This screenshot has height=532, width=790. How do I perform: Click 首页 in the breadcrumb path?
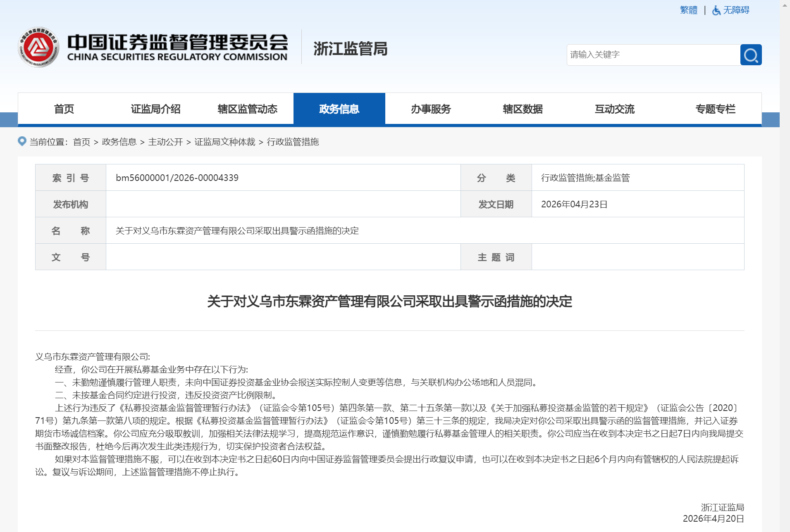[x=81, y=142]
